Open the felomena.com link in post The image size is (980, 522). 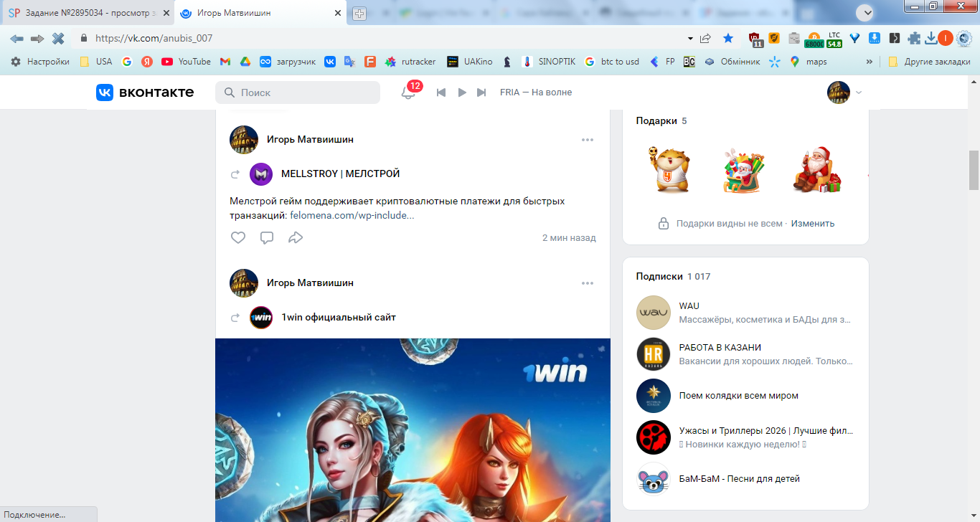[x=352, y=215]
